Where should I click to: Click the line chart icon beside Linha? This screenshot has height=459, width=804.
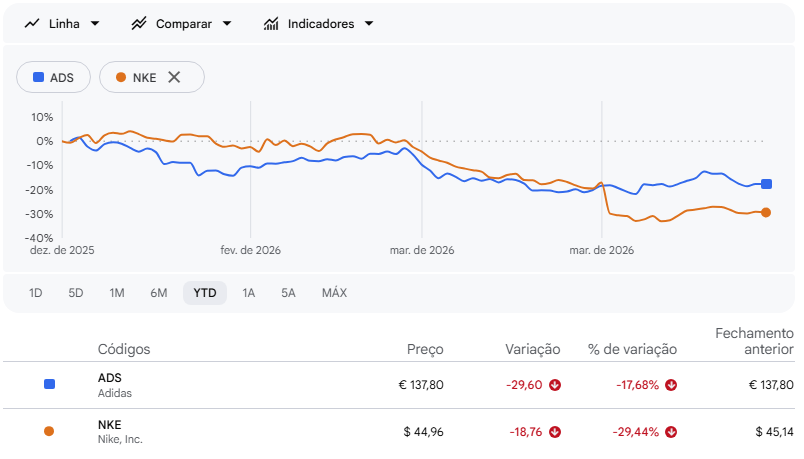coord(32,23)
